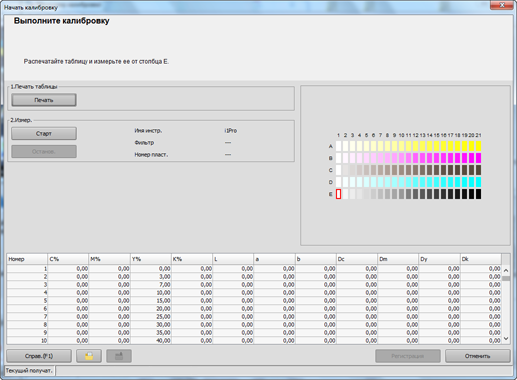The image size is (517, 380).
Task: Select table row number 10
Action: (254, 341)
